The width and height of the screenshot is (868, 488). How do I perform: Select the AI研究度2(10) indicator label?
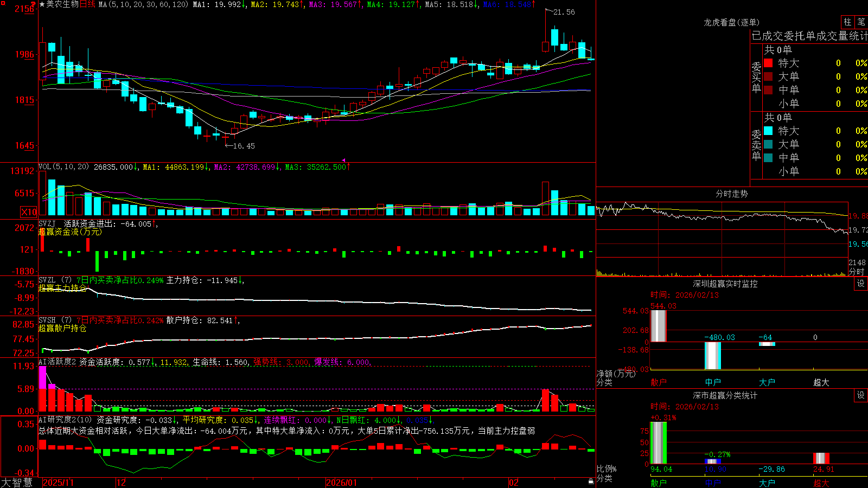click(x=65, y=420)
